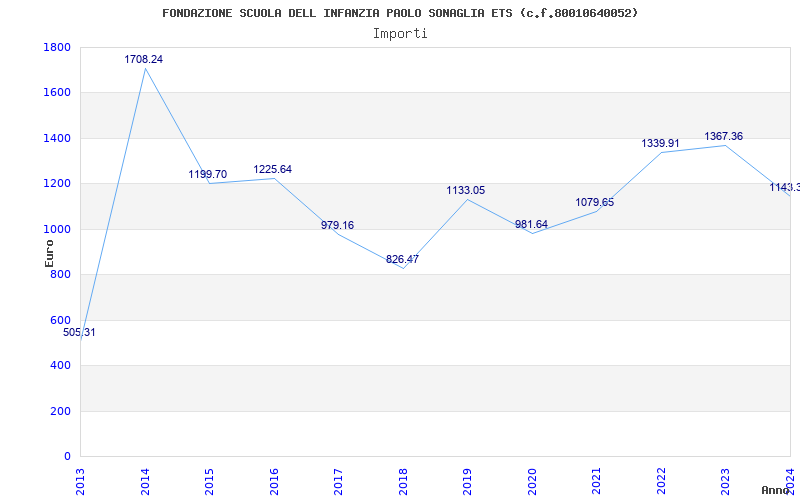
Task: Select the 1708.24 data label
Action: pos(143,60)
